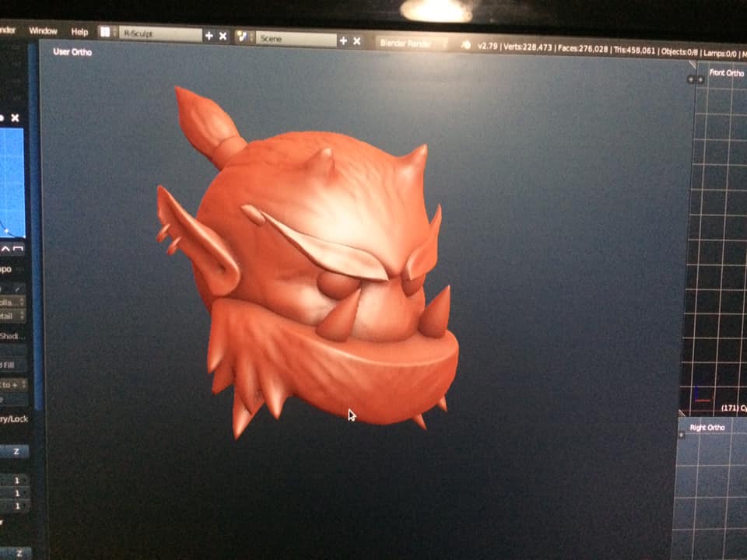This screenshot has height=560, width=747.
Task: Open the Collapse detail refine dropdown
Action: coord(12,301)
